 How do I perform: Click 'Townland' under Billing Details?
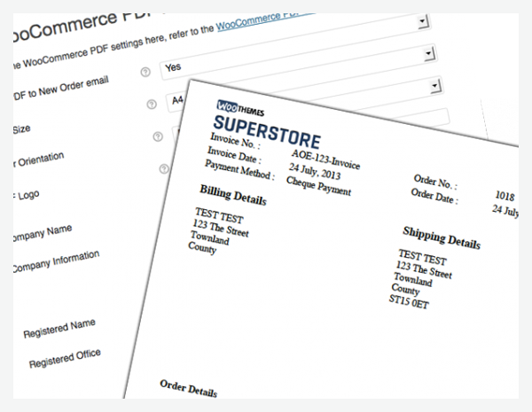[209, 237]
